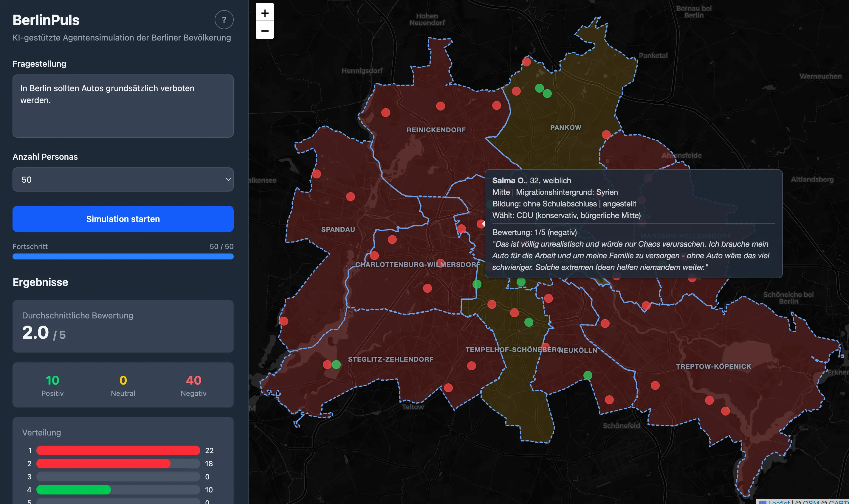Click the white-outlined persona marker beside the tooltip
Screen dimensions: 849x504
[x=481, y=224]
